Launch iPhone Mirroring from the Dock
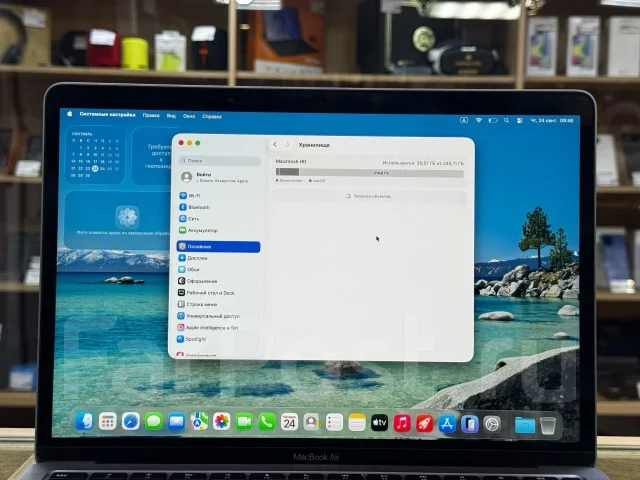This screenshot has width=640, height=480. click(x=470, y=424)
